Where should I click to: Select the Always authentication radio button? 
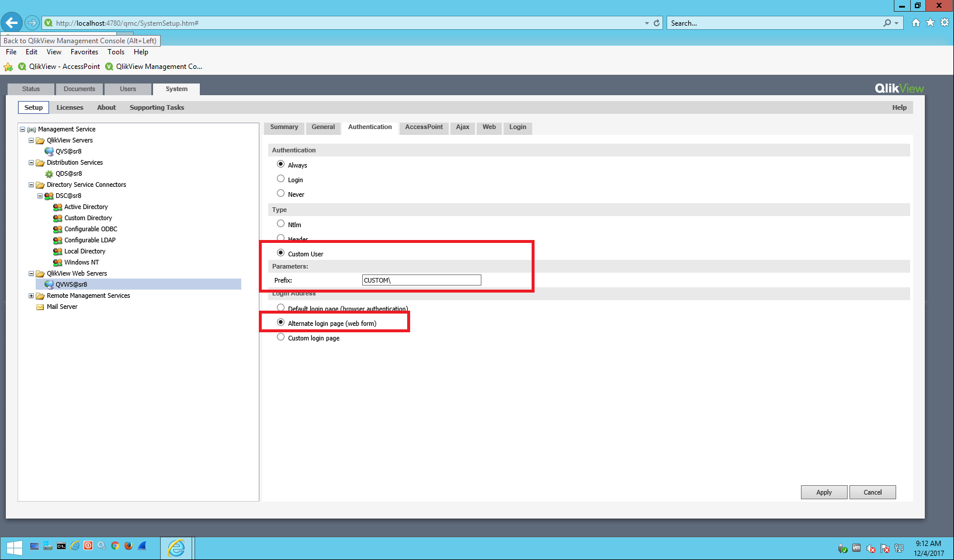pos(280,164)
